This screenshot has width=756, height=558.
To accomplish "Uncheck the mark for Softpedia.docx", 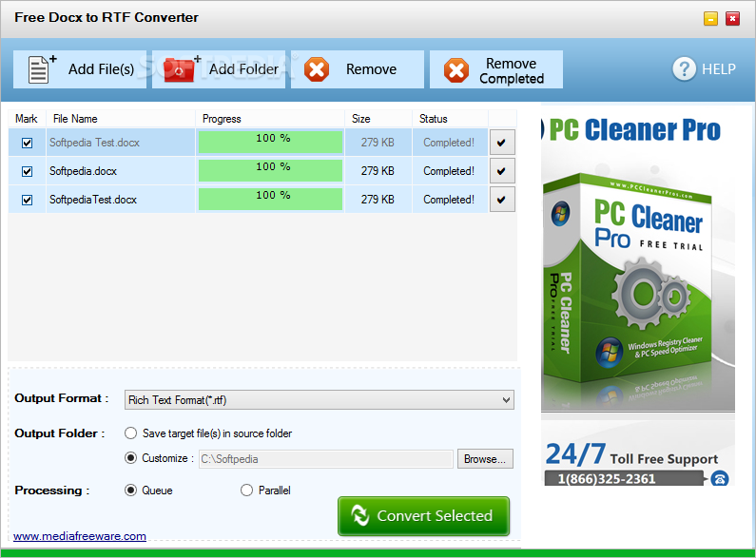I will point(27,171).
